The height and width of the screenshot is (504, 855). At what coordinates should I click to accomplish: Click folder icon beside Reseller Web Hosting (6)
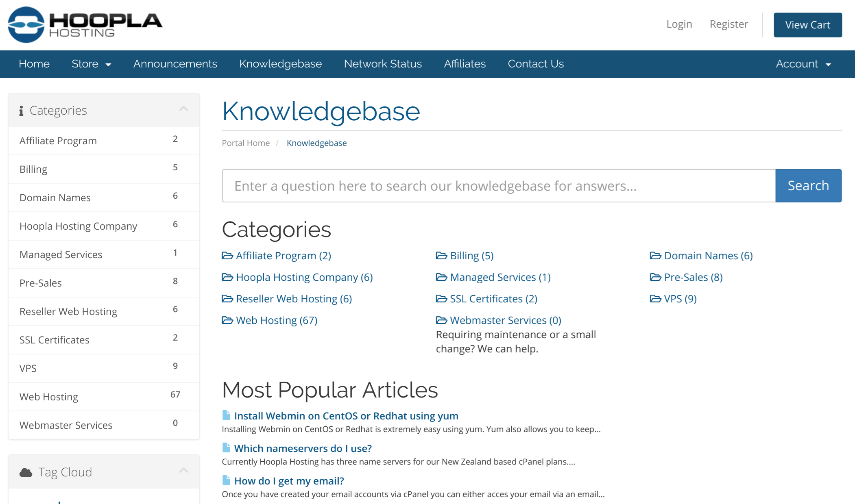point(227,299)
